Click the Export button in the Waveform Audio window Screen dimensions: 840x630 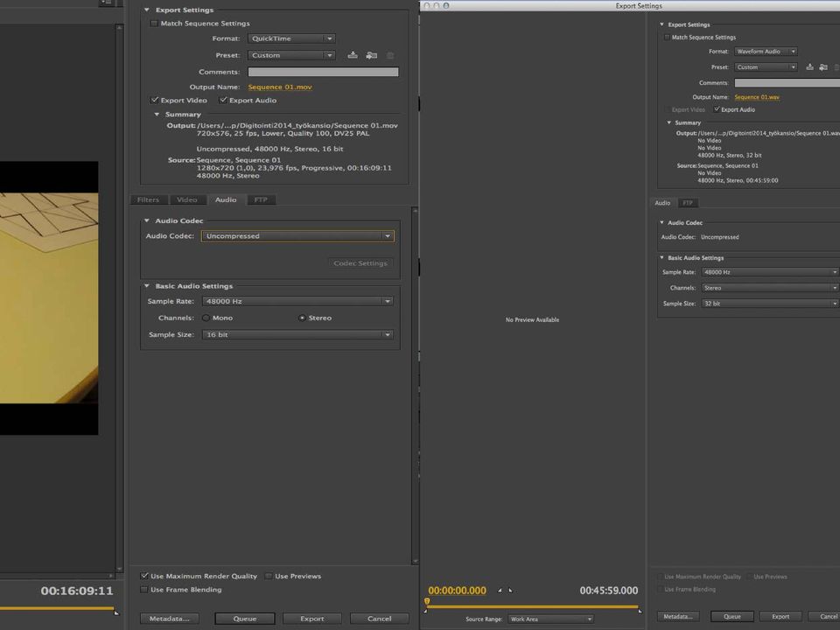[x=780, y=617]
